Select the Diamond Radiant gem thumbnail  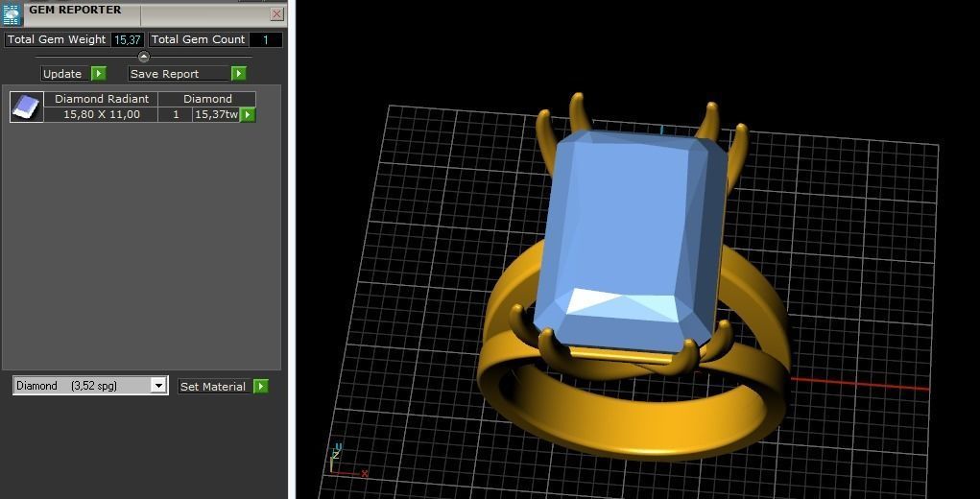coord(27,107)
